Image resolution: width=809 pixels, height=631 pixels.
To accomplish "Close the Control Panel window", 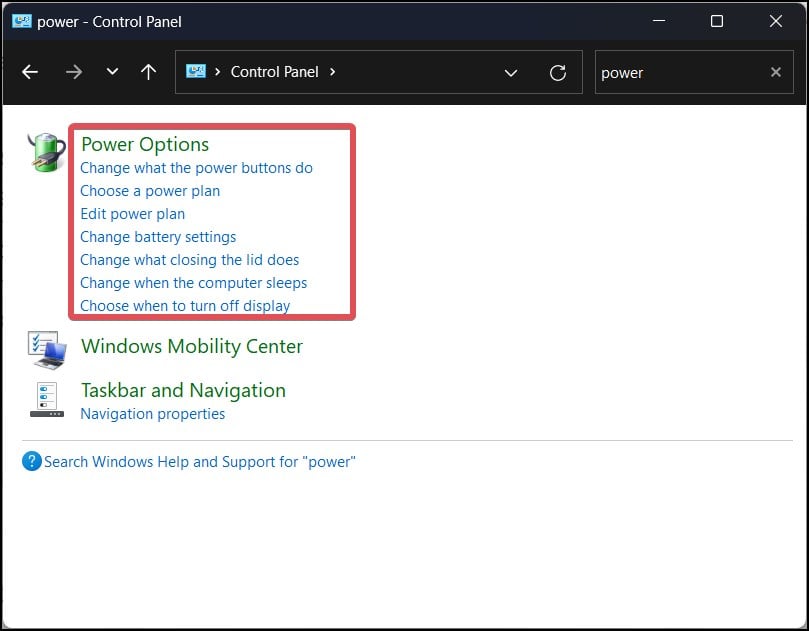I will click(775, 21).
